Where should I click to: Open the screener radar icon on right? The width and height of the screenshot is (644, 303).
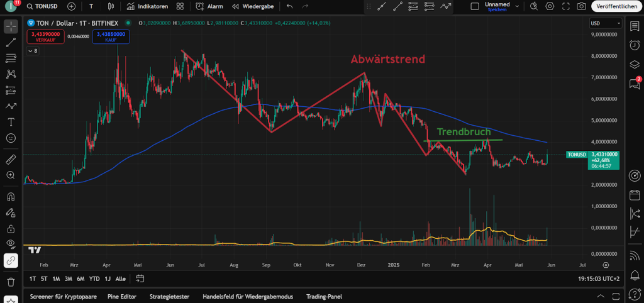[635, 176]
